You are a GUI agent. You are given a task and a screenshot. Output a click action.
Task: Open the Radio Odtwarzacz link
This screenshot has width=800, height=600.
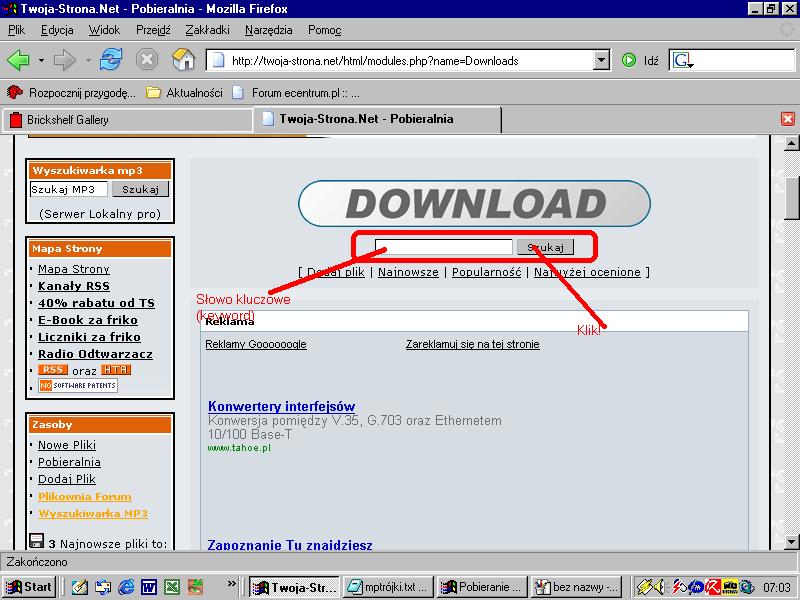(x=95, y=354)
